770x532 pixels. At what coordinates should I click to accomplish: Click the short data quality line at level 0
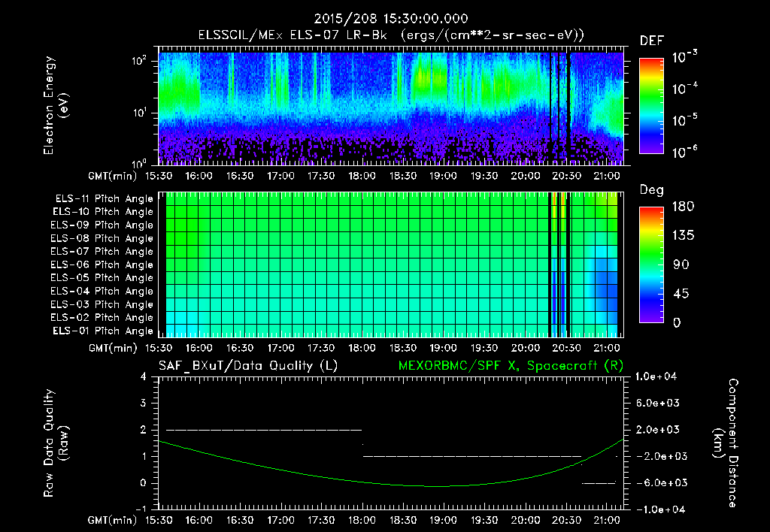(x=599, y=483)
